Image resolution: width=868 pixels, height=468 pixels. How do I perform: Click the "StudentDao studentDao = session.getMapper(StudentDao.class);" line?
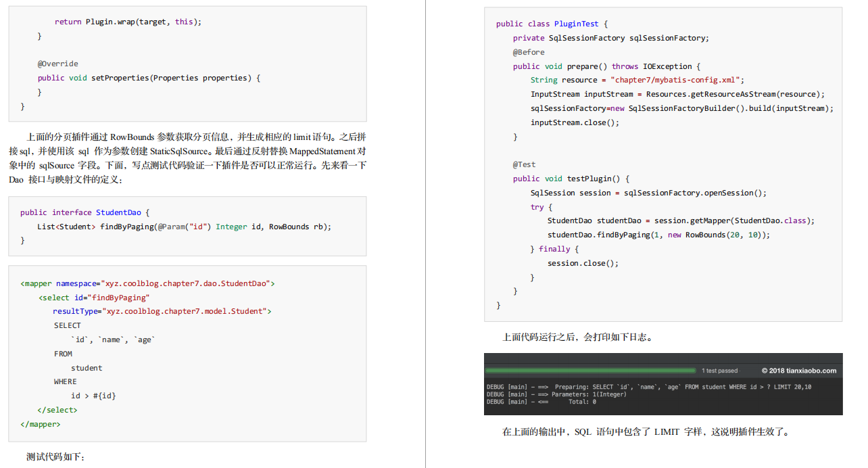pyautogui.click(x=681, y=220)
